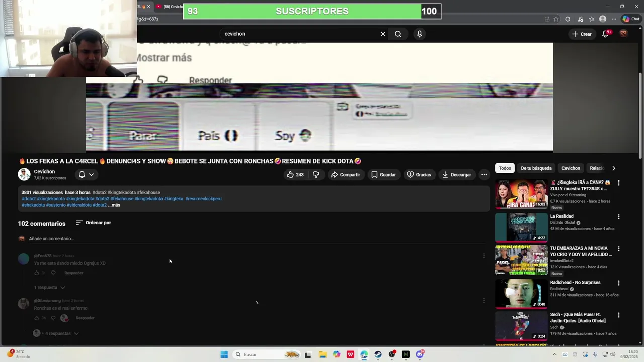The width and height of the screenshot is (644, 362).
Task: Open options for Radiohead No Surprises video
Action: (619, 283)
